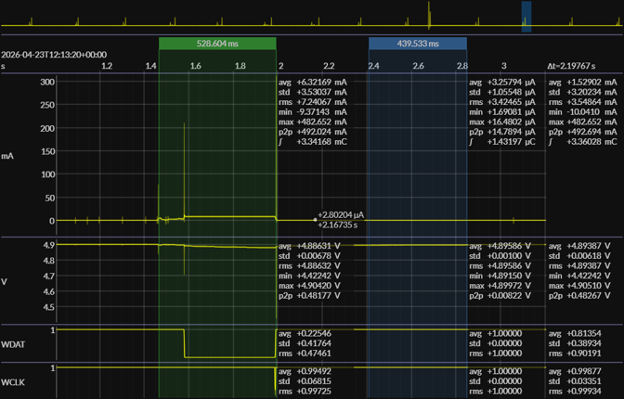This screenshot has width=624, height=400.
Task: Click the 3 tick on the time axis
Action: tap(504, 66)
